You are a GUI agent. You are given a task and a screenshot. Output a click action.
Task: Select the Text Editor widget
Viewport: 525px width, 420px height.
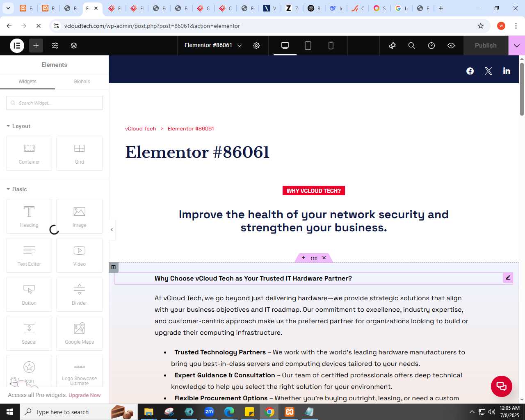pos(29,255)
